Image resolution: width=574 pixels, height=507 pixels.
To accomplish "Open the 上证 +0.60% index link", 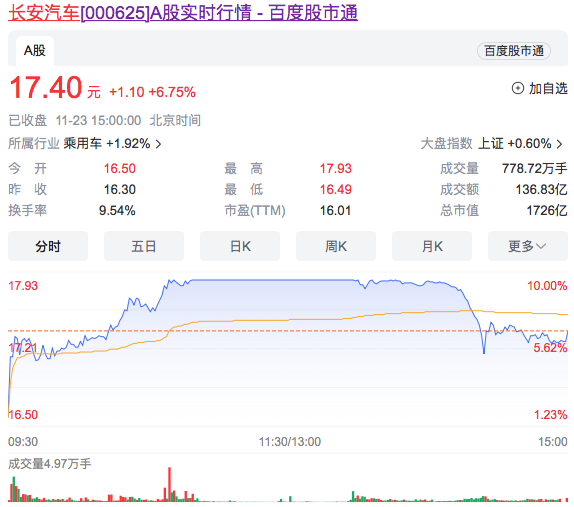I will click(515, 143).
